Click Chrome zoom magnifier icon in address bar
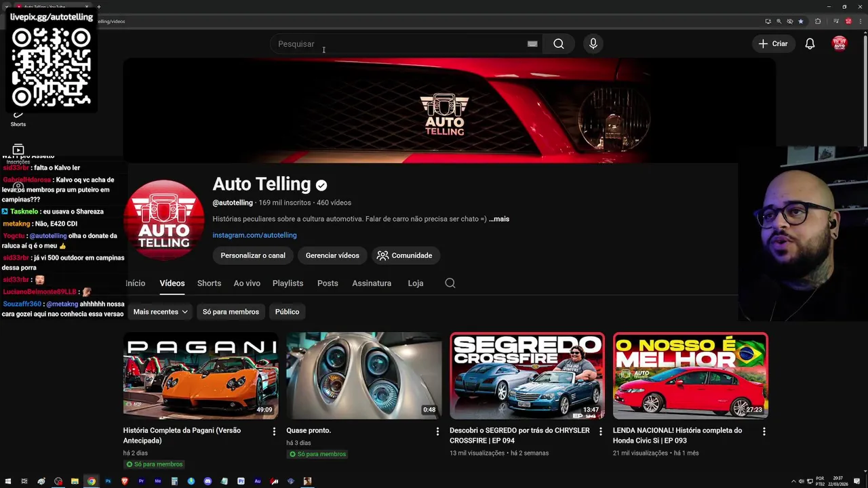Image resolution: width=868 pixels, height=488 pixels. [x=779, y=21]
